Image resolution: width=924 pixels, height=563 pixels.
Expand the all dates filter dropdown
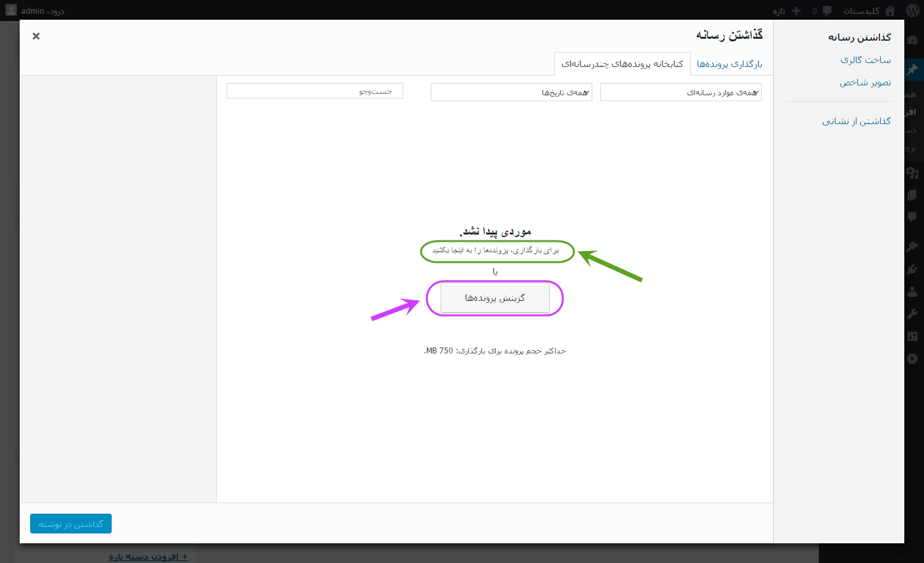[512, 93]
